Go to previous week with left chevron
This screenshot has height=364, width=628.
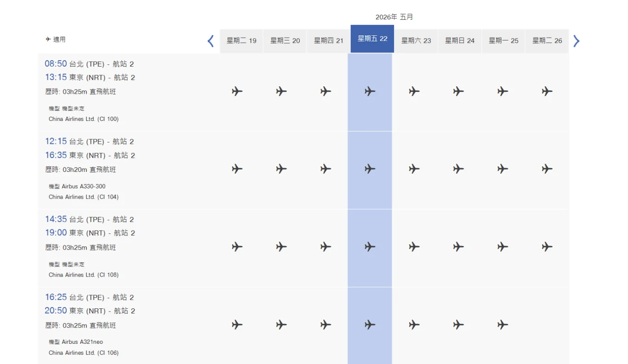pos(211,41)
